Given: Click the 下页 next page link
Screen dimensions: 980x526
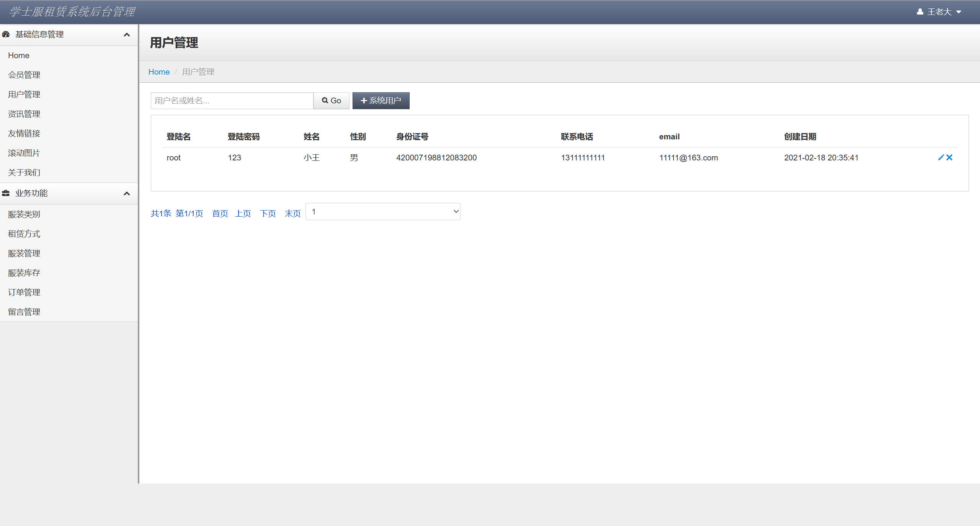Looking at the screenshot, I should [268, 214].
